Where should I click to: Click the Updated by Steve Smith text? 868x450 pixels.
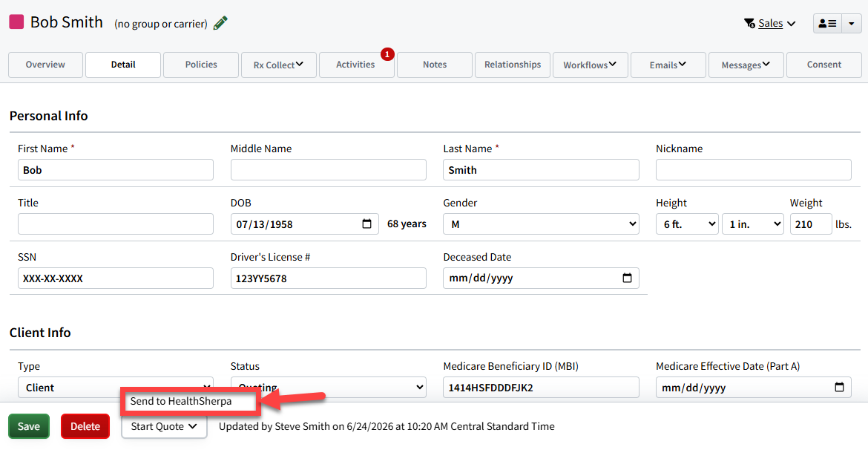(x=387, y=427)
